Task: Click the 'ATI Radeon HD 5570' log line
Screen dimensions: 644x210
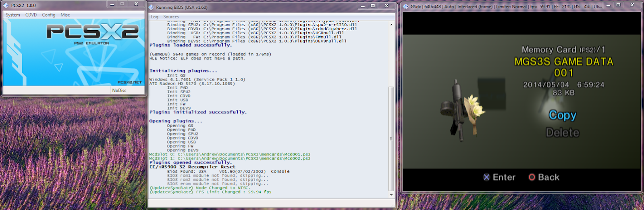Action: coord(192,84)
